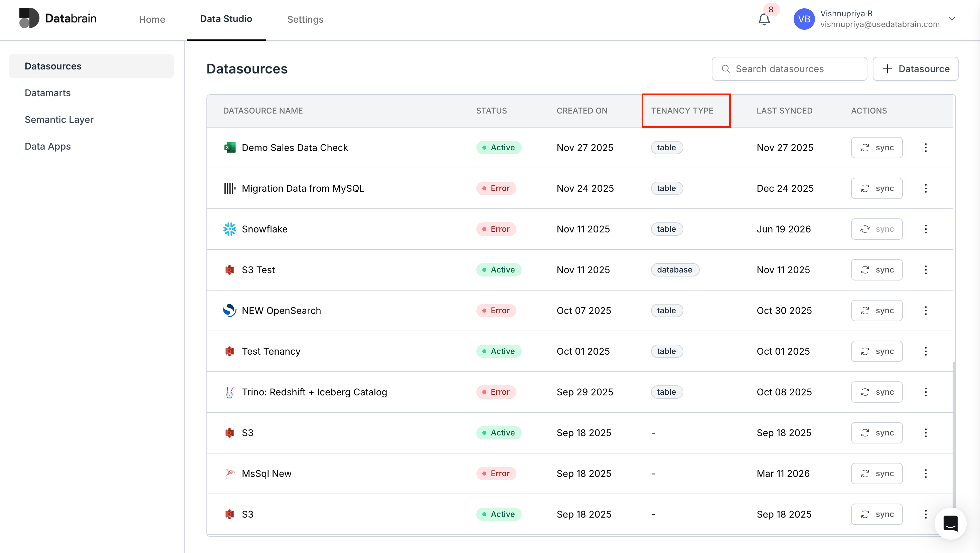The image size is (980, 553).
Task: Open more options for Migration Data from MySQL
Action: 926,188
